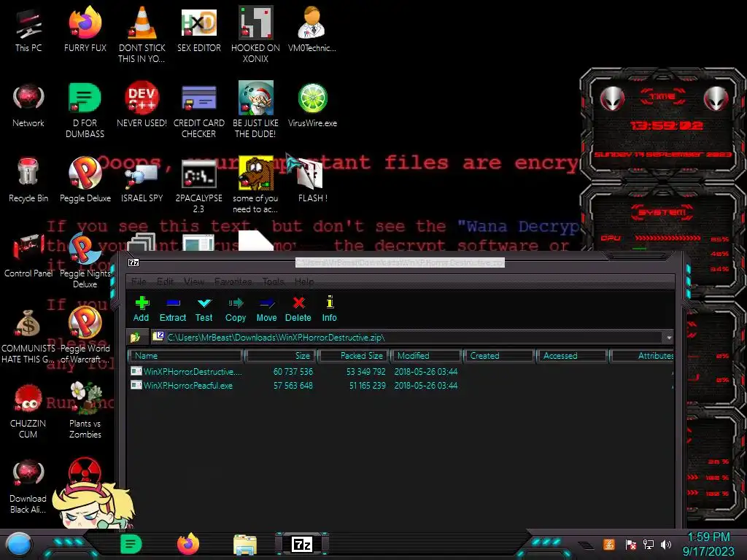The width and height of the screenshot is (747, 560).
Task: Click the Add button in 7-Zip toolbar
Action: pos(141,309)
